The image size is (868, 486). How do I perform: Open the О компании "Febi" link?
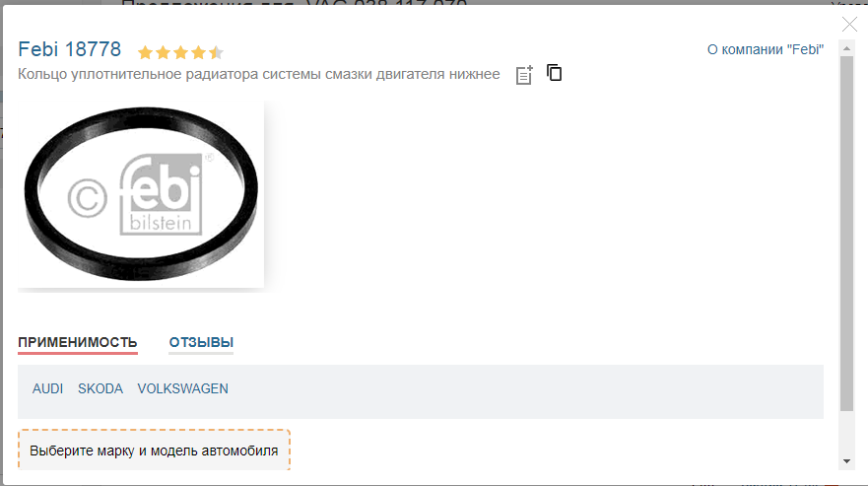765,50
